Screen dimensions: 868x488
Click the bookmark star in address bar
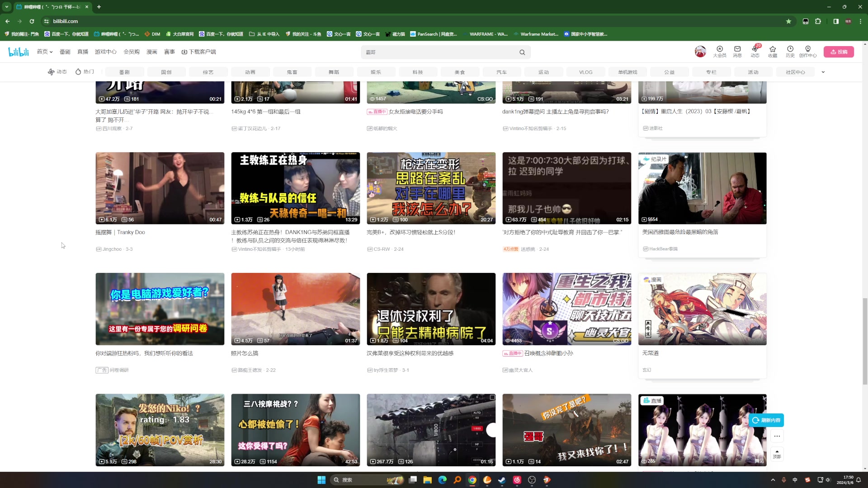click(788, 21)
